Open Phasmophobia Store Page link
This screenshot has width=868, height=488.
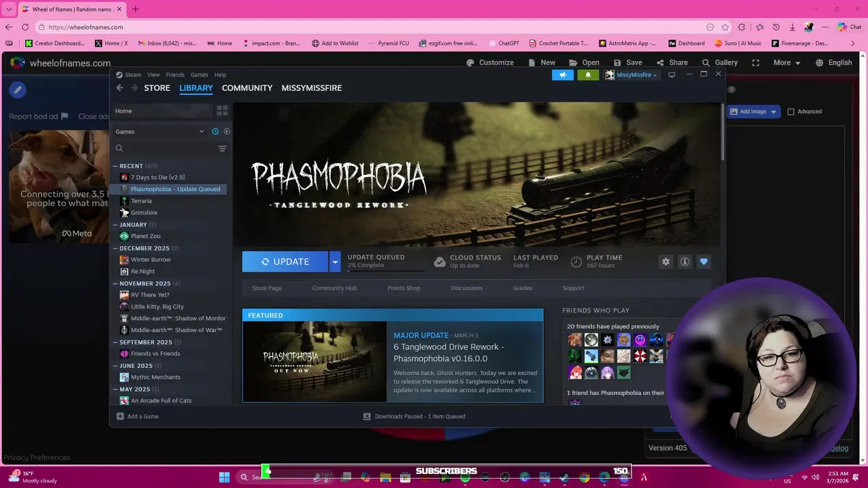267,288
